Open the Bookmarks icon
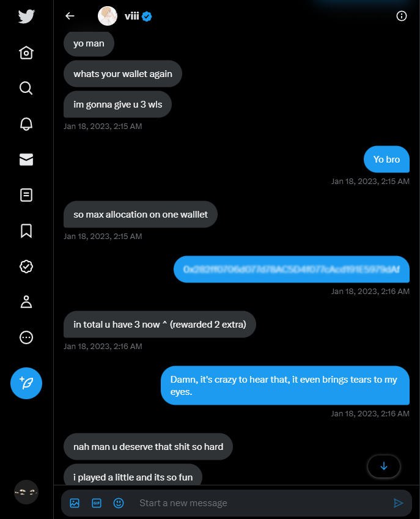Viewport: 420px width, 519px height. (26, 230)
